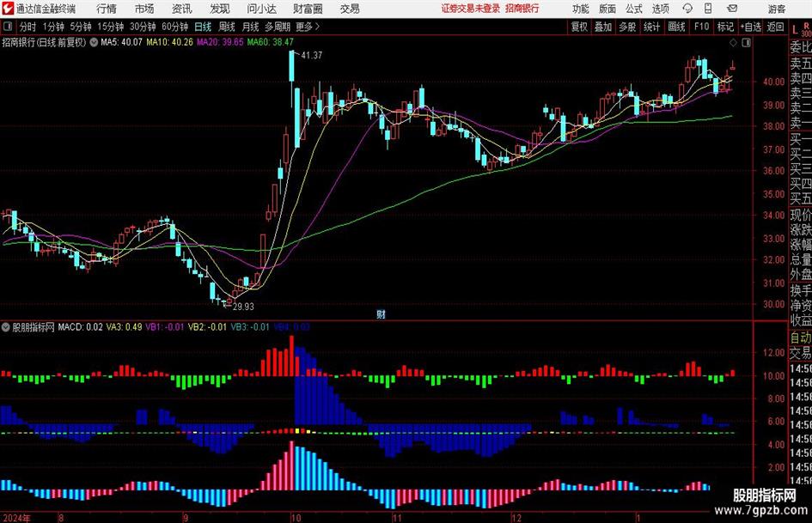The height and width of the screenshot is (523, 812).
Task: Open the mobile phone icon in title bar
Action: 708,9
